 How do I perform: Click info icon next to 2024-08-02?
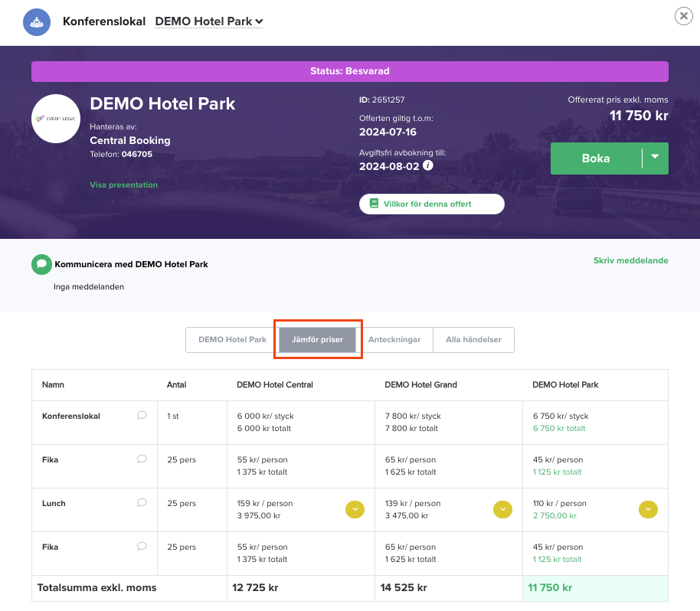(427, 165)
